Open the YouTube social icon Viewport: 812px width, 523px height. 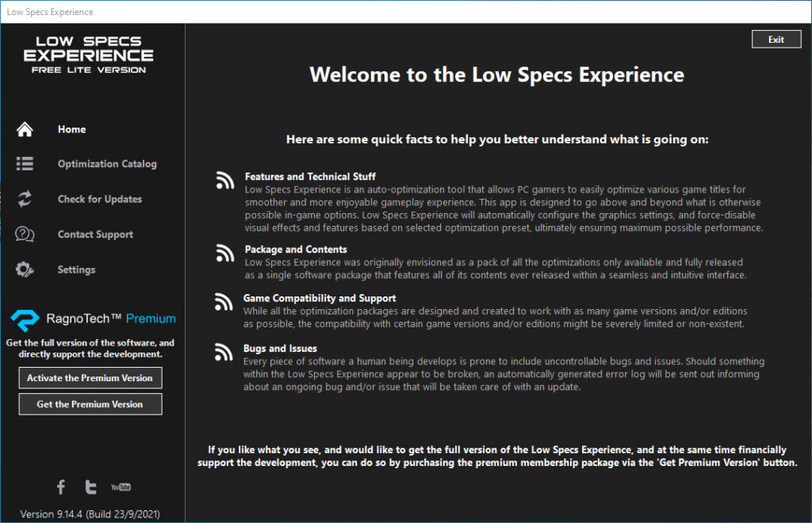tap(121, 487)
